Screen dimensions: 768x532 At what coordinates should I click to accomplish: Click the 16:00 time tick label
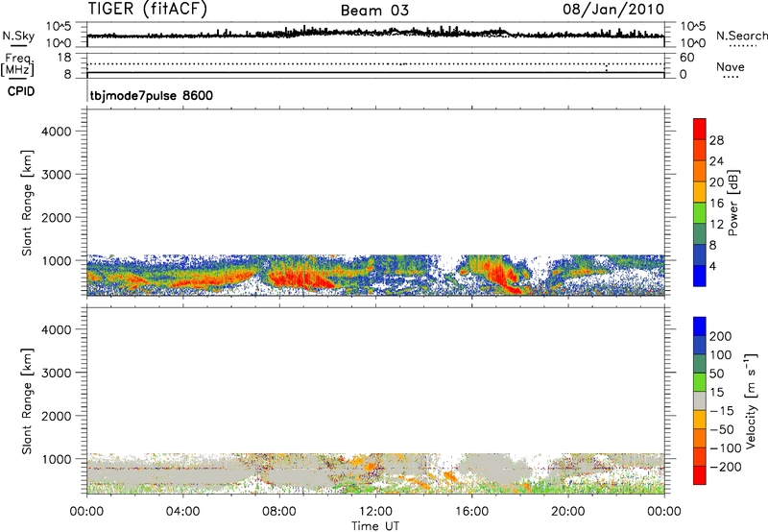pos(471,512)
